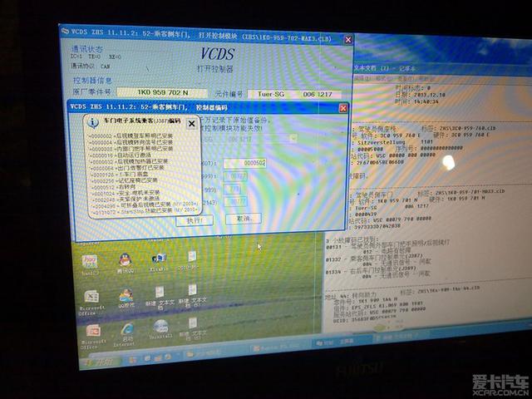Click tooltip line +0004096 可折叠后视镜已安装

click(x=145, y=204)
